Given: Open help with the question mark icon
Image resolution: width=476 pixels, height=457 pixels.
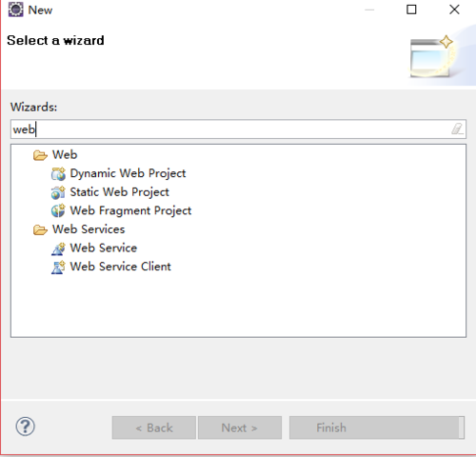Looking at the screenshot, I should [26, 427].
